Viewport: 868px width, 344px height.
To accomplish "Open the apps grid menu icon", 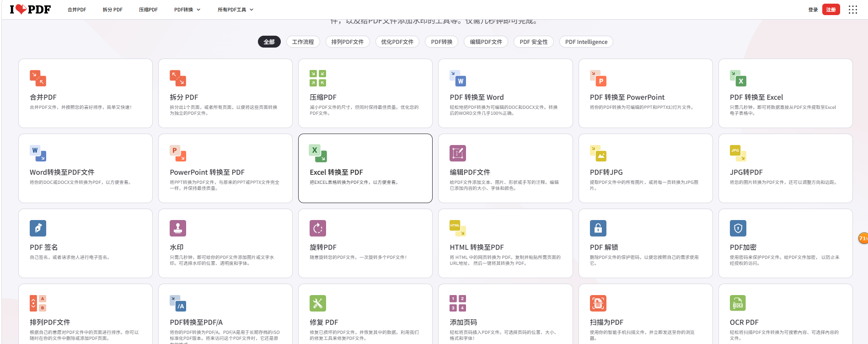I will [x=853, y=10].
